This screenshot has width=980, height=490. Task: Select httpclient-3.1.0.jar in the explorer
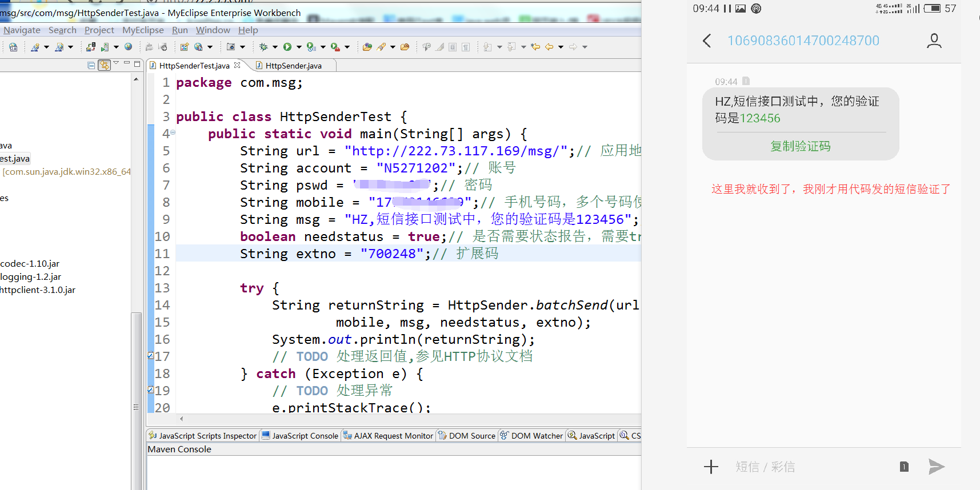pos(38,290)
